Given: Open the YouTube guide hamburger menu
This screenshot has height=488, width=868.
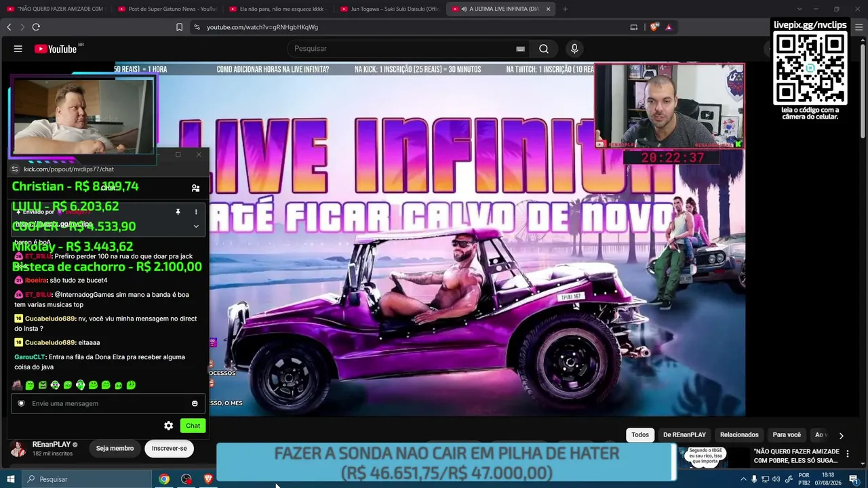Looking at the screenshot, I should (x=18, y=49).
